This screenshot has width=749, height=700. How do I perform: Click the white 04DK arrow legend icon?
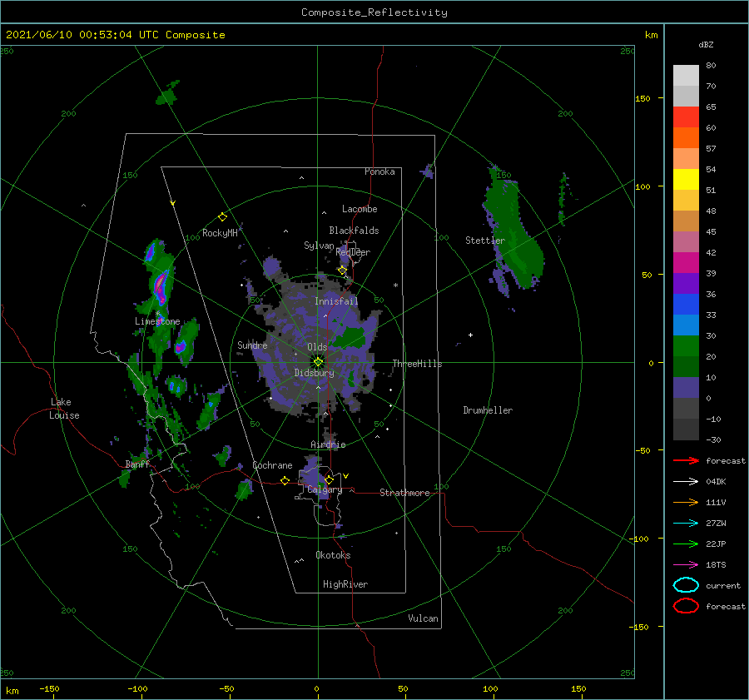point(686,481)
